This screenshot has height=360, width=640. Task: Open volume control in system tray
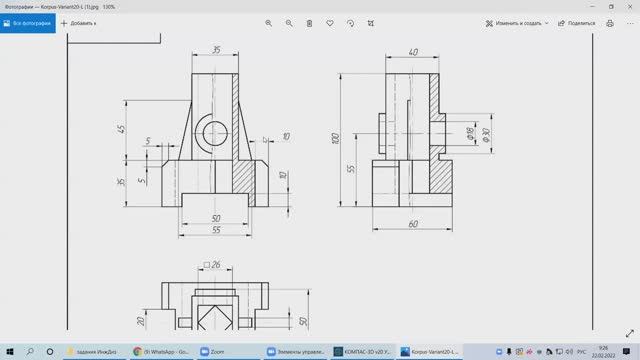tap(569, 351)
